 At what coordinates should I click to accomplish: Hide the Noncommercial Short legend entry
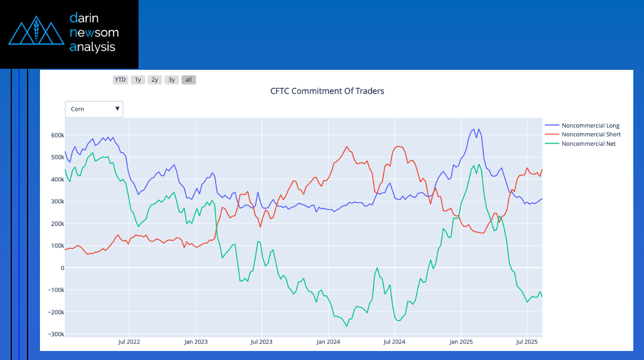591,135
